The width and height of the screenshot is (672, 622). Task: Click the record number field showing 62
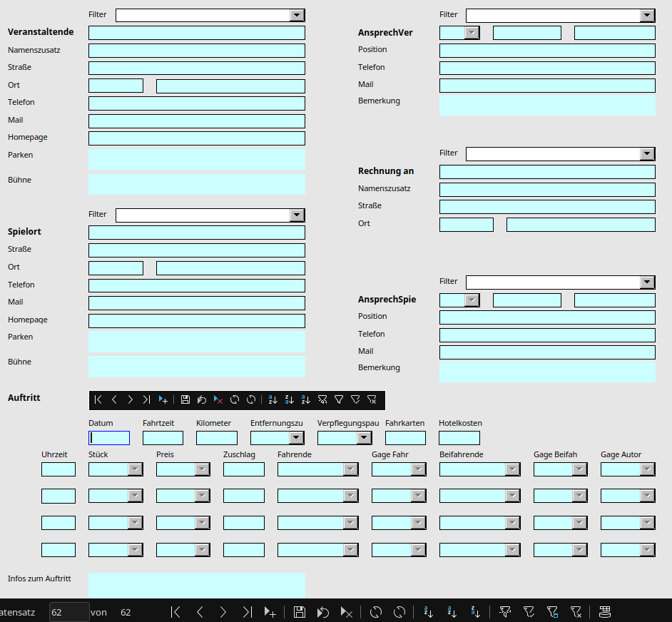point(68,612)
